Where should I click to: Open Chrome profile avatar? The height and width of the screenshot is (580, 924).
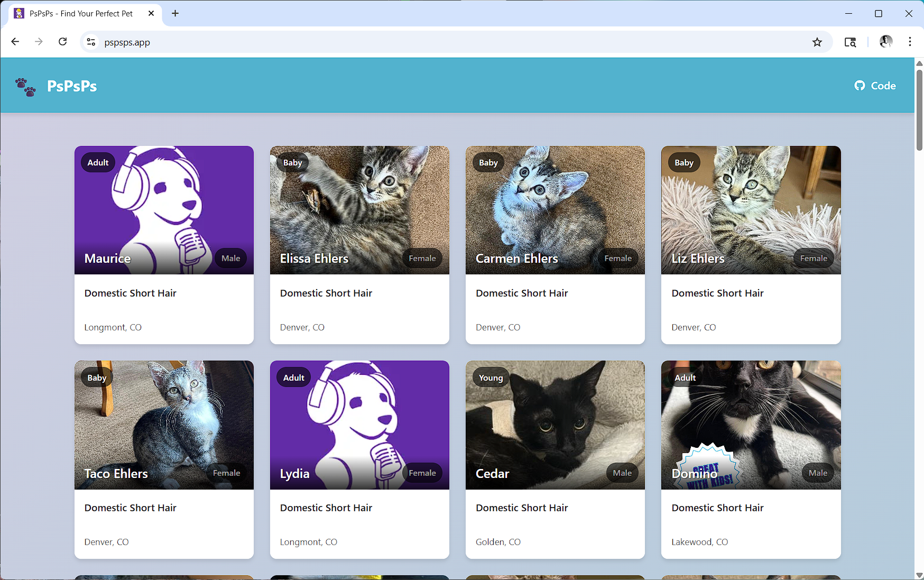click(x=885, y=42)
